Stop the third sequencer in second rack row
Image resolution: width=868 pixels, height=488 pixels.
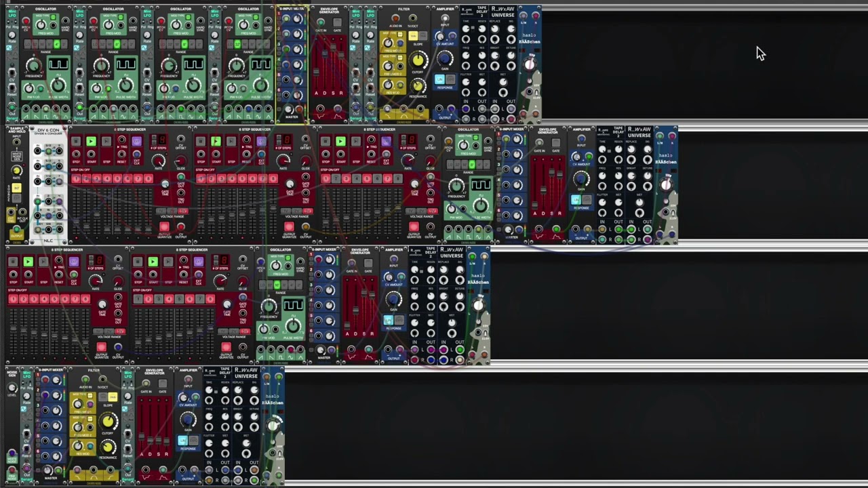(325, 141)
